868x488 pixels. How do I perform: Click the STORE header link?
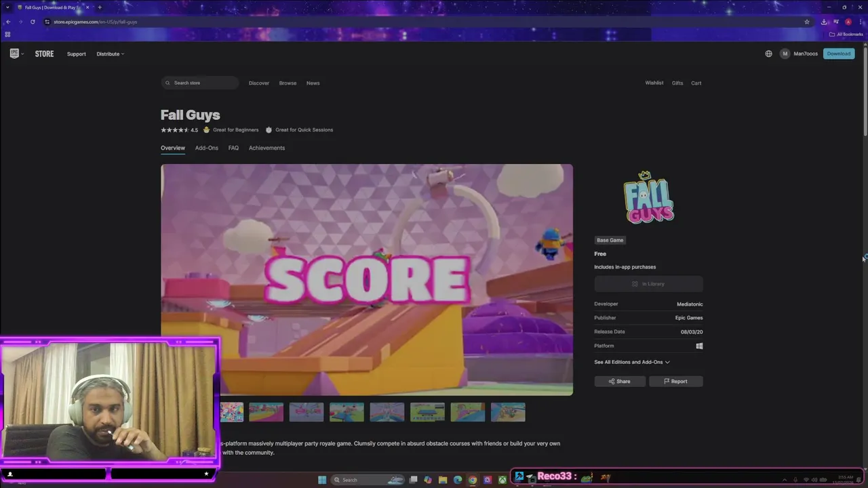[x=44, y=54]
